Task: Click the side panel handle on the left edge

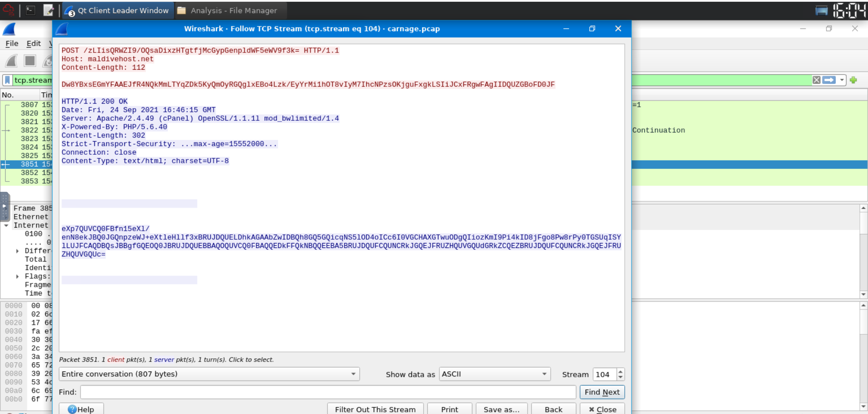Action: pyautogui.click(x=5, y=206)
